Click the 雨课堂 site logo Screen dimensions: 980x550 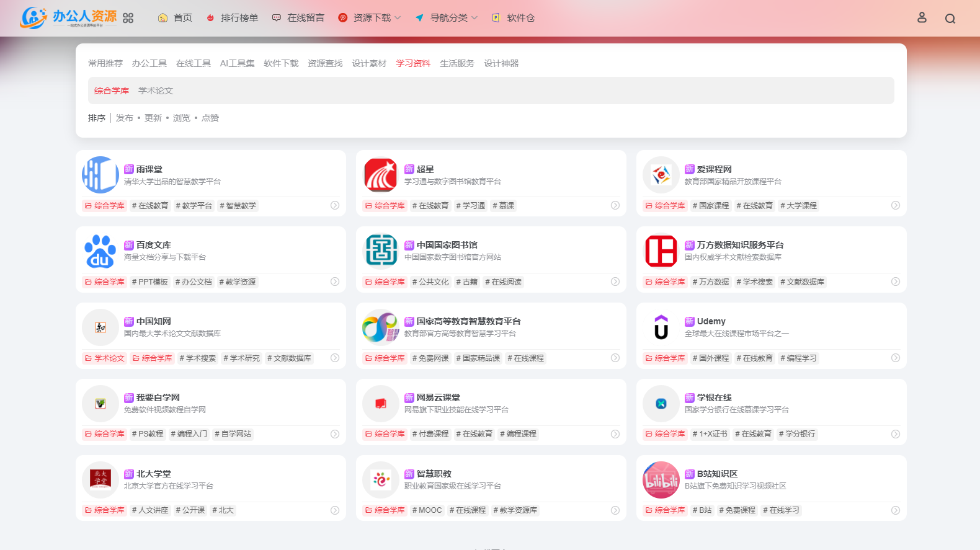click(100, 175)
